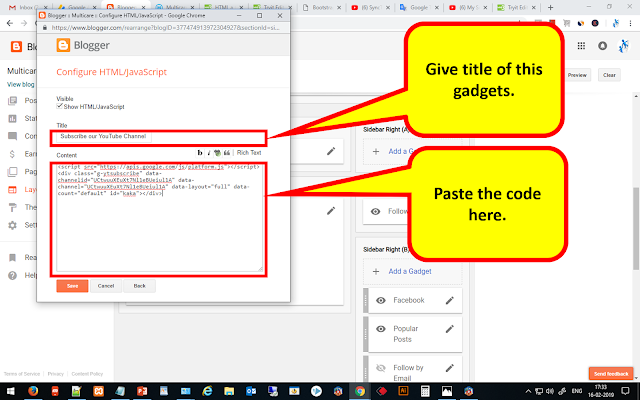
Task: Open Calculator from the taskbar
Action: click(425, 391)
